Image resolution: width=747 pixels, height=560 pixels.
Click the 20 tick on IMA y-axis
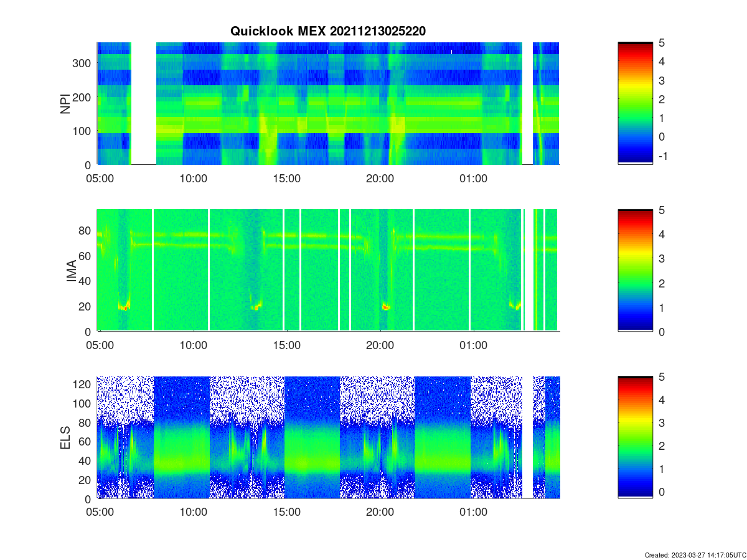coord(87,306)
